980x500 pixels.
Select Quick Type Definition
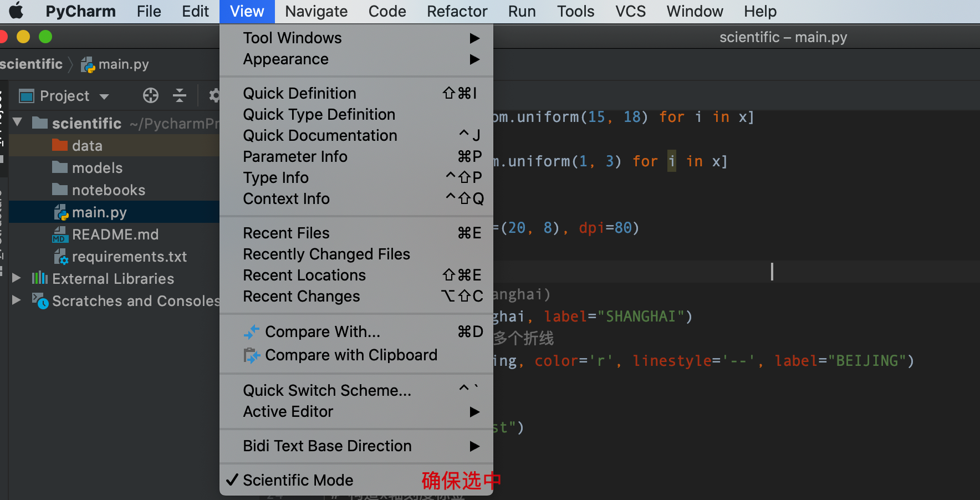click(356, 114)
